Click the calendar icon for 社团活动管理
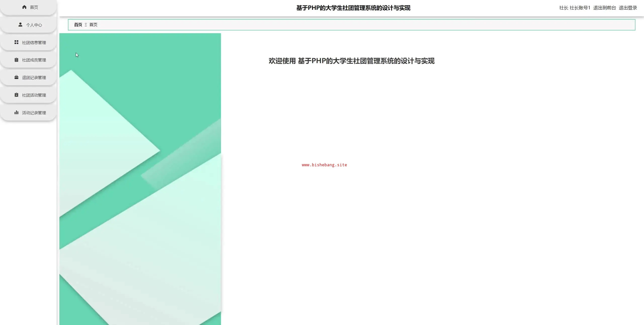This screenshot has height=325, width=644. click(16, 95)
